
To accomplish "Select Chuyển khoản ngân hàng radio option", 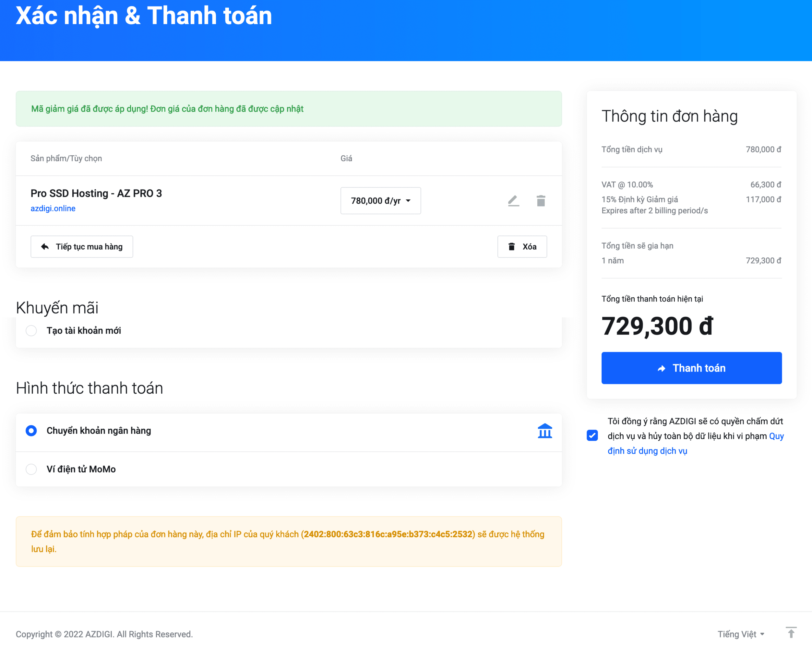I will point(31,430).
